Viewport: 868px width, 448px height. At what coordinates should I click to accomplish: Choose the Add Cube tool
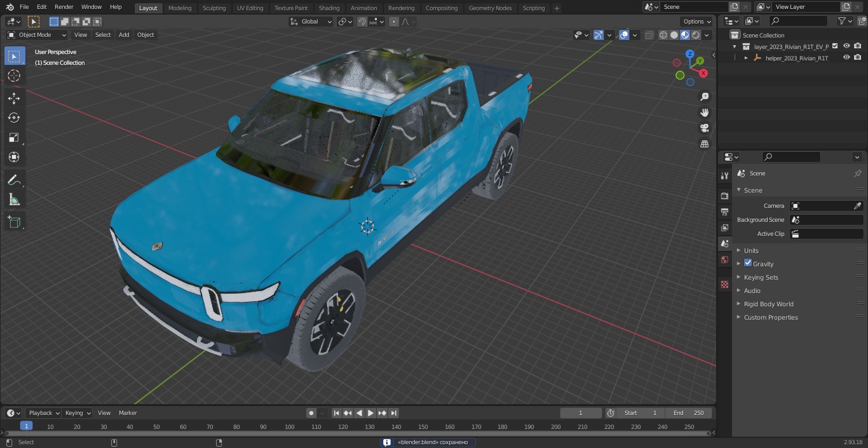(x=14, y=222)
